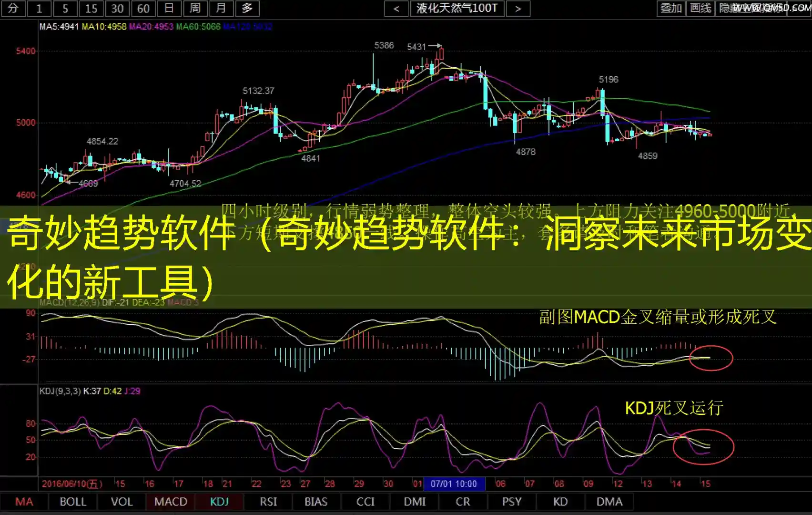
Task: Select the KD indicator tab
Action: pyautogui.click(x=560, y=502)
